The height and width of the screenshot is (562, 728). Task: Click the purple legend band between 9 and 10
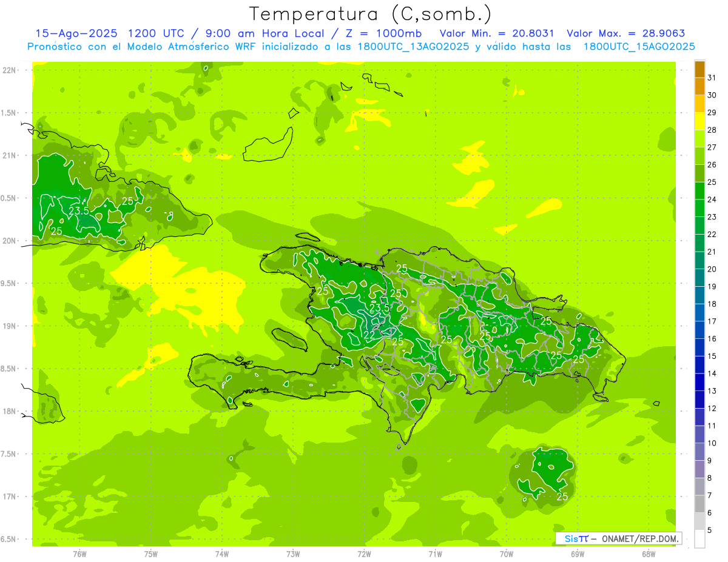coord(699,452)
